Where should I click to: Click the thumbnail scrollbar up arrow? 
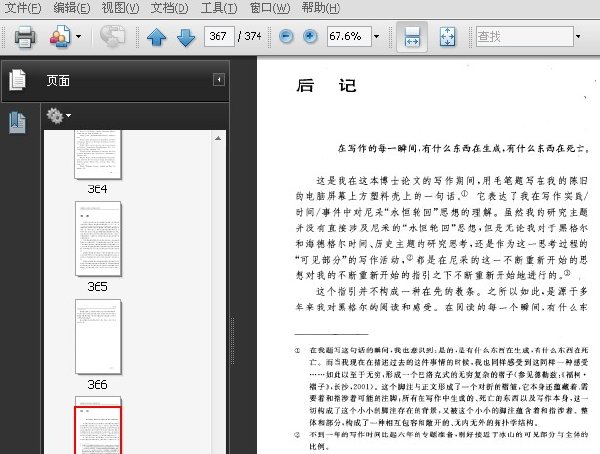(x=218, y=138)
